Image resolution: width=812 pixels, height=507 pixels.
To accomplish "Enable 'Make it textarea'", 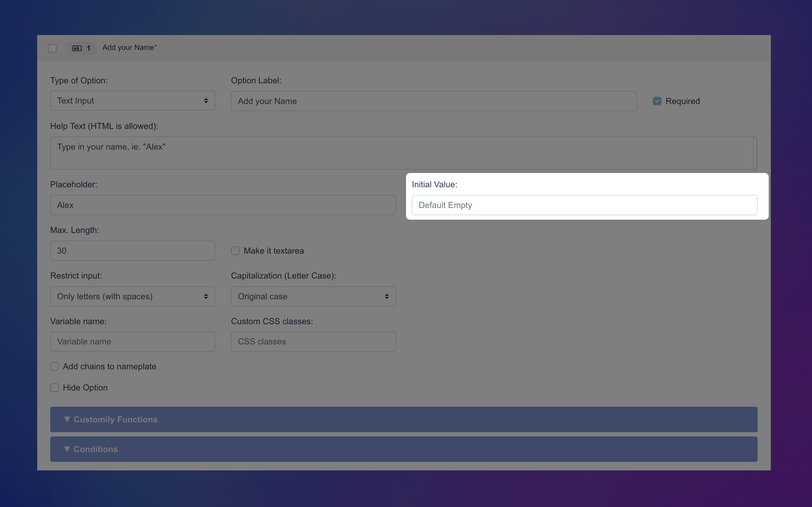I will coord(235,250).
